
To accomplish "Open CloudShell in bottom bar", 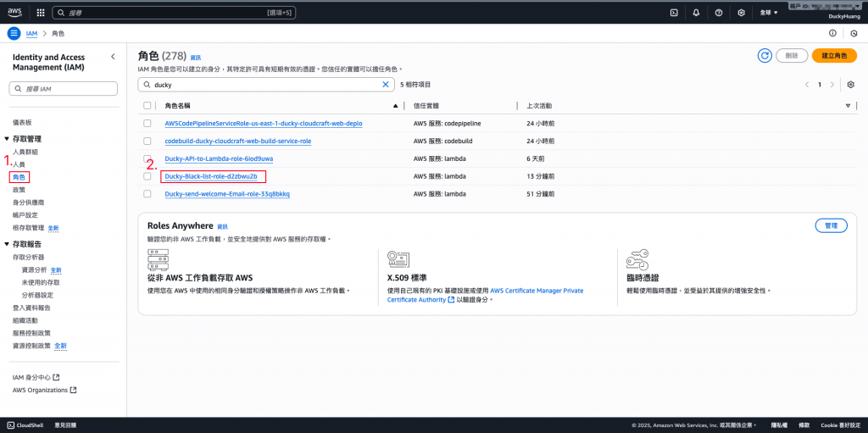I will coord(25,425).
